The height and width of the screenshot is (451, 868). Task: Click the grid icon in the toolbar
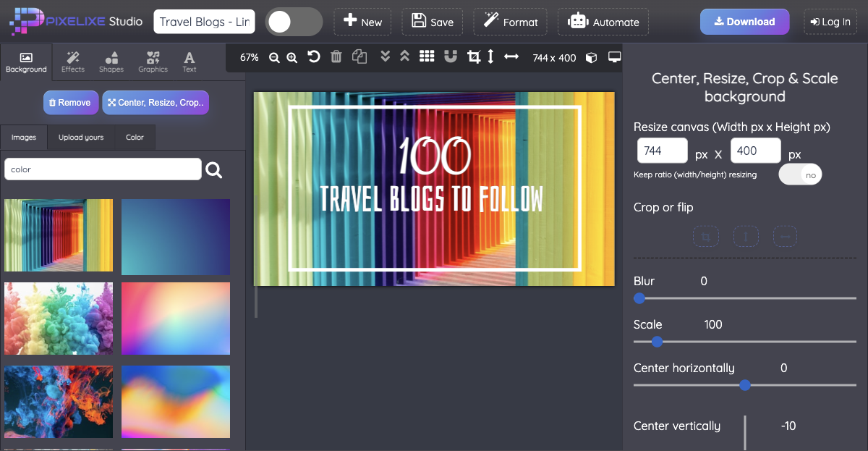pyautogui.click(x=427, y=56)
